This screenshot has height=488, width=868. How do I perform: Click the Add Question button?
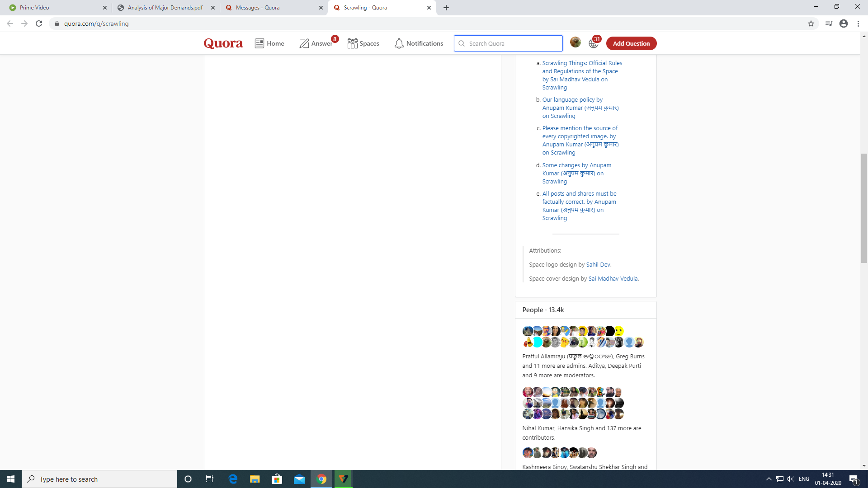click(x=631, y=43)
